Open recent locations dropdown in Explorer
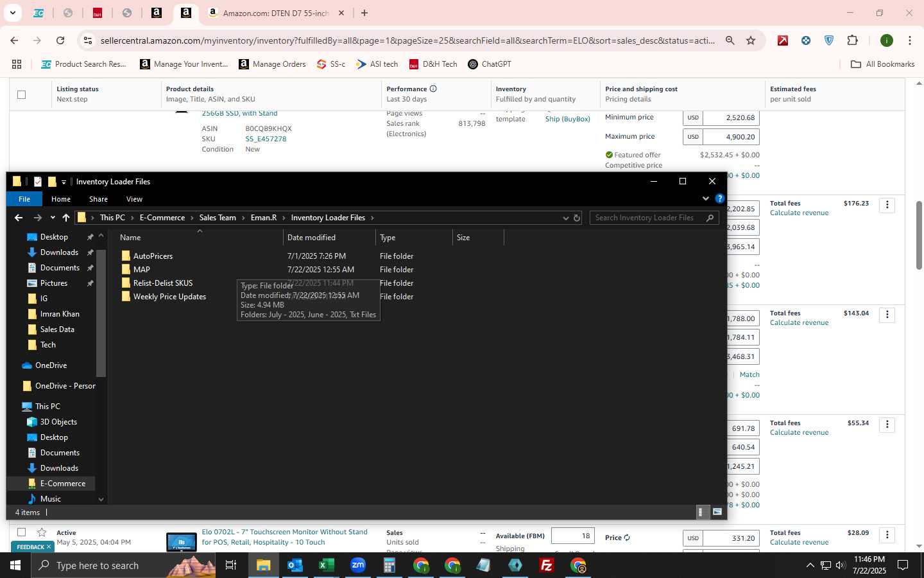The width and height of the screenshot is (924, 578). pos(52,218)
